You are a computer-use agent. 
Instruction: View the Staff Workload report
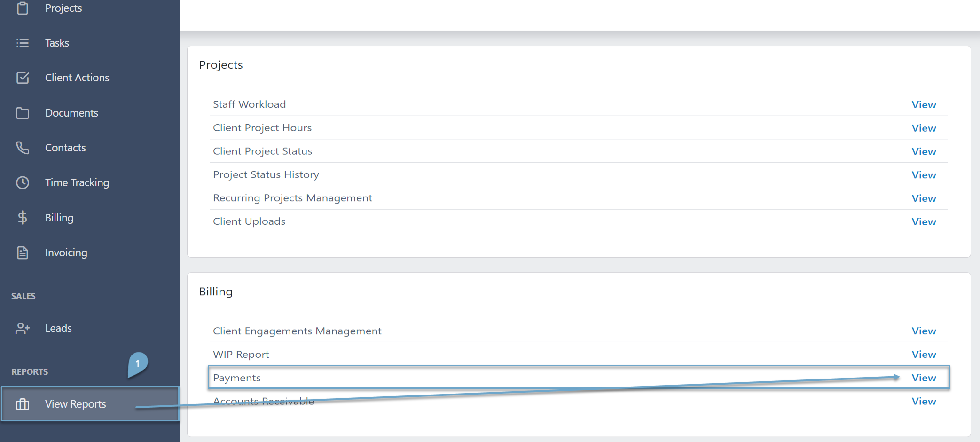coord(924,104)
